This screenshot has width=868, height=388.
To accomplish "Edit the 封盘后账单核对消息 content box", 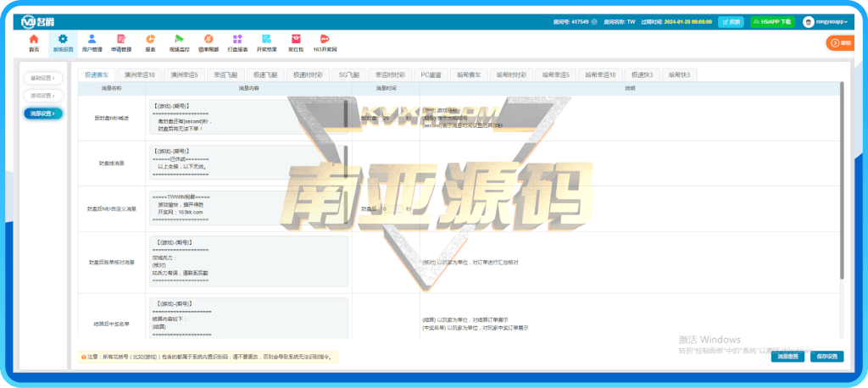I will 248,261.
